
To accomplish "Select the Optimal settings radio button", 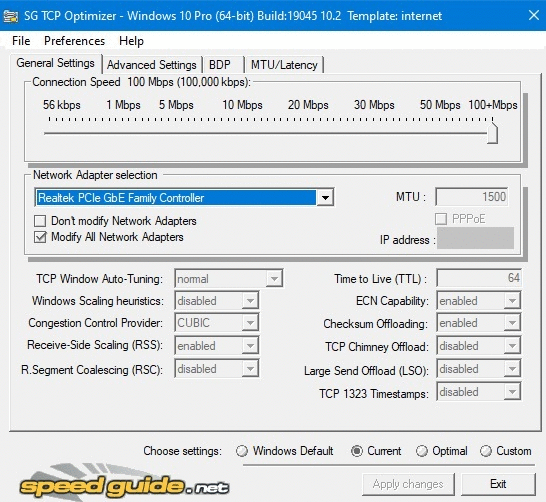I will [422, 451].
